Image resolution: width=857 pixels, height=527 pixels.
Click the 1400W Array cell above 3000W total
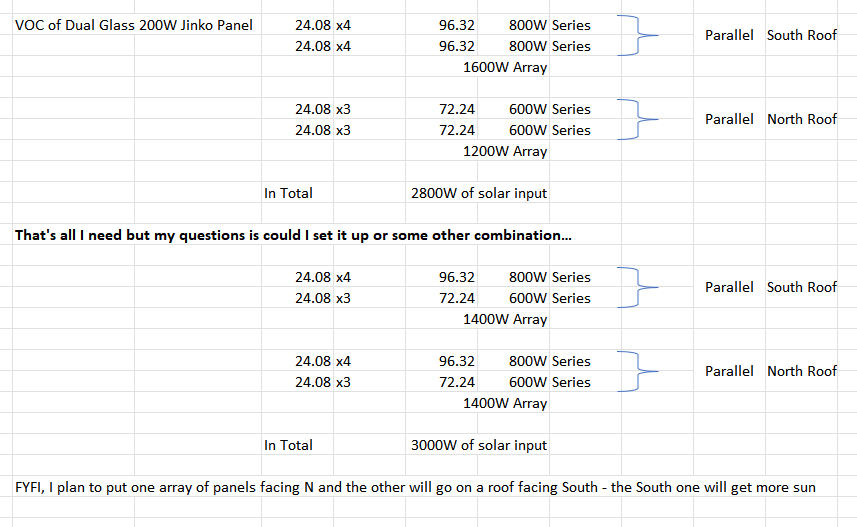(505, 403)
